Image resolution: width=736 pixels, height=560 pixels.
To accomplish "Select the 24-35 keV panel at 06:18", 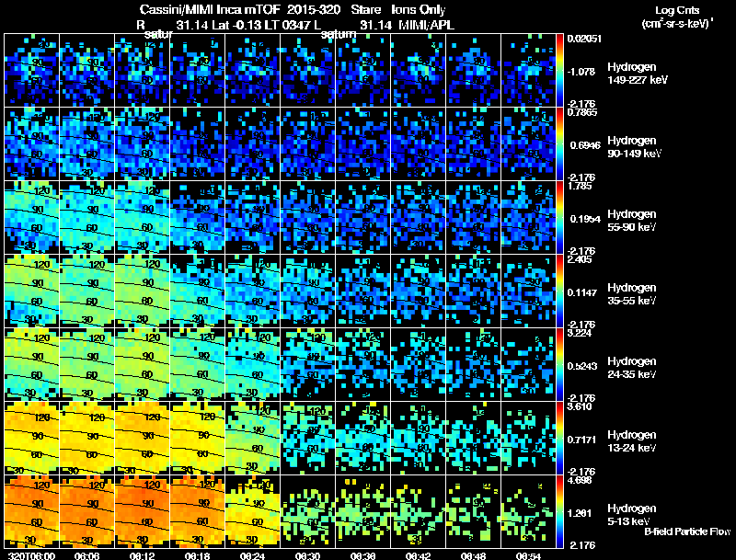I will click(x=197, y=364).
